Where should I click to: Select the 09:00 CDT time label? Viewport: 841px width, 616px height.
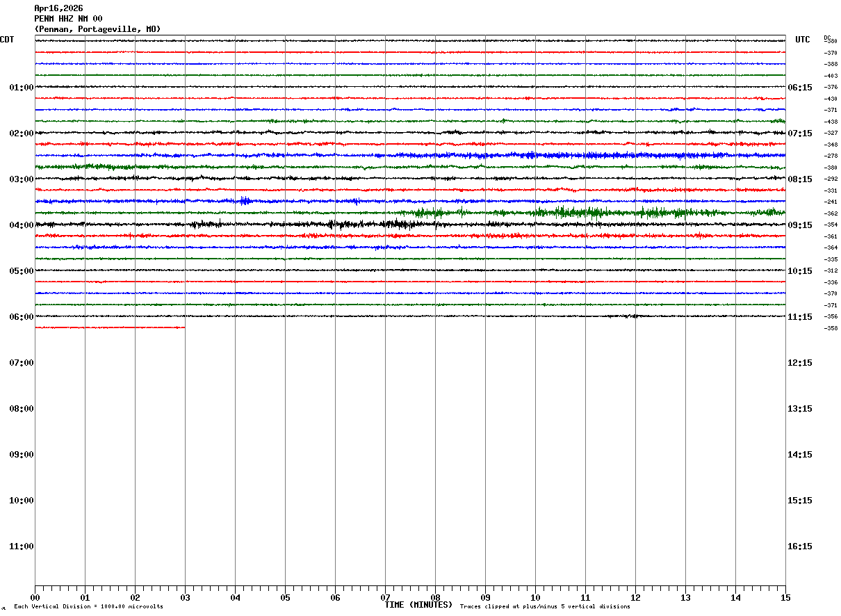tap(22, 455)
